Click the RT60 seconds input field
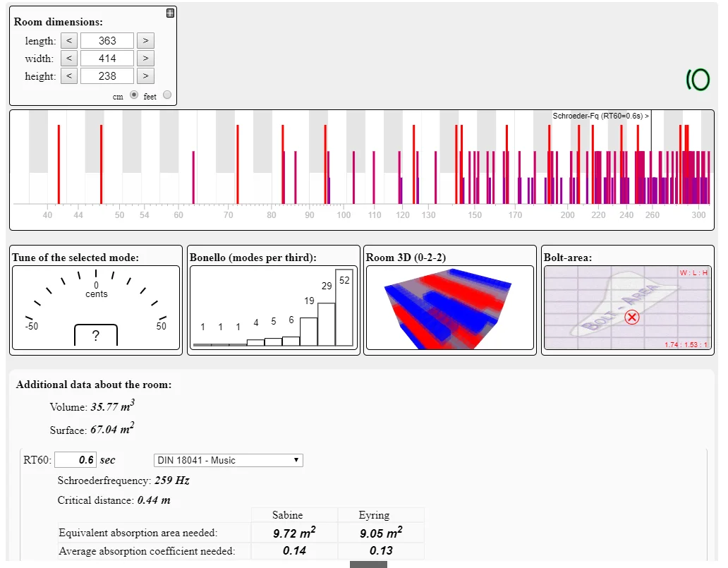Viewport: 728px width, 568px height. (75, 460)
